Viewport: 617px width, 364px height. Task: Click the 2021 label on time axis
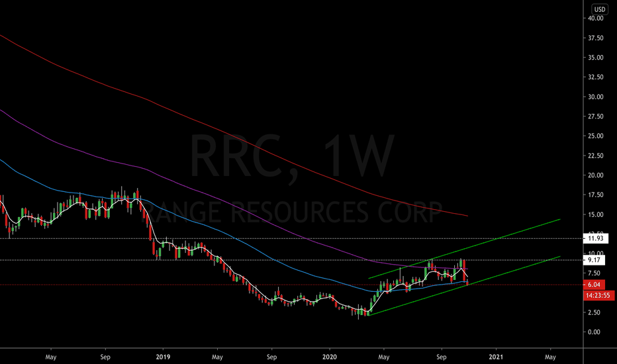tap(496, 357)
